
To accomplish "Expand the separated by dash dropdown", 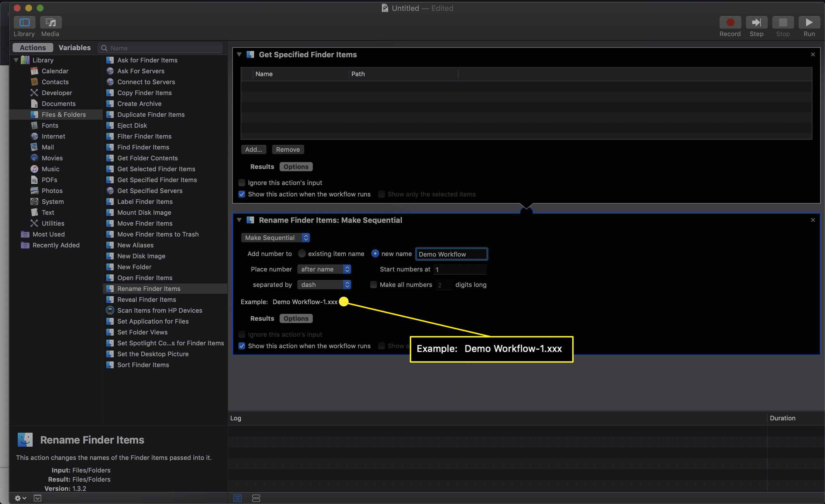I will [323, 284].
